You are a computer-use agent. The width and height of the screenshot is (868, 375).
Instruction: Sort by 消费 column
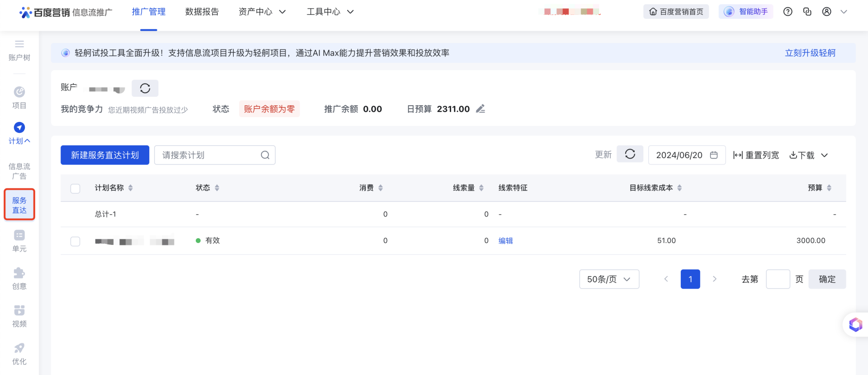point(380,188)
